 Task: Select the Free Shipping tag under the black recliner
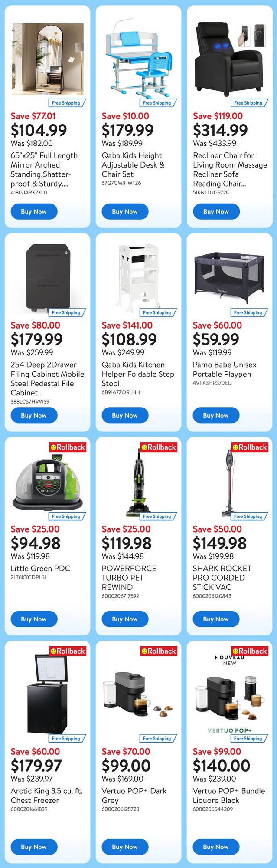[249, 103]
